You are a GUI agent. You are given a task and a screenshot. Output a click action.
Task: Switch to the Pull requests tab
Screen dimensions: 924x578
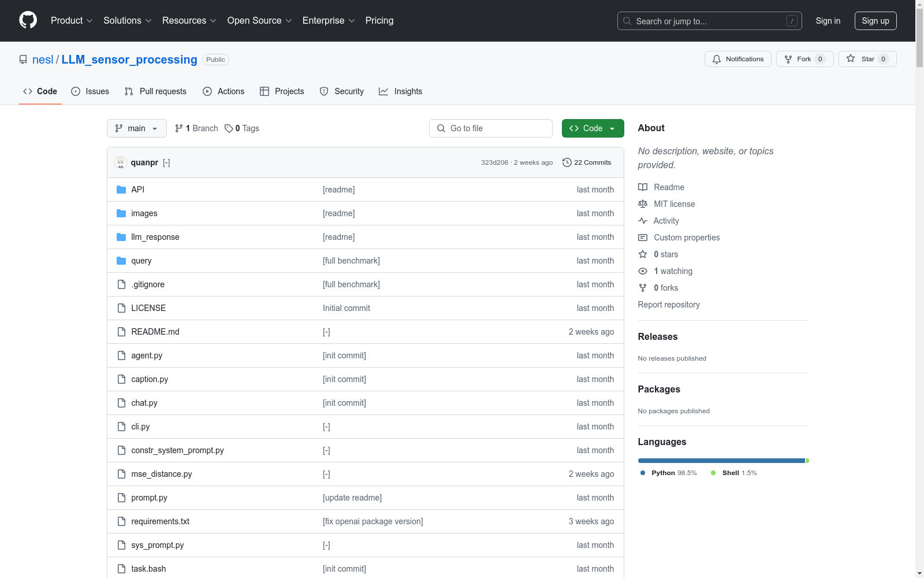(x=155, y=91)
